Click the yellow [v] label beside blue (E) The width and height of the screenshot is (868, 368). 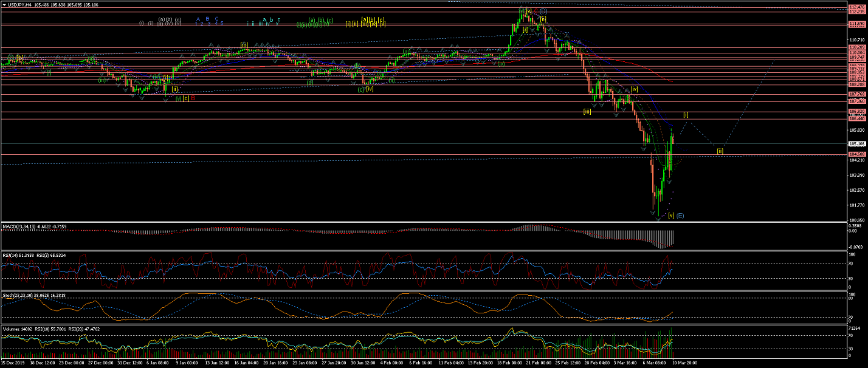pyautogui.click(x=671, y=215)
